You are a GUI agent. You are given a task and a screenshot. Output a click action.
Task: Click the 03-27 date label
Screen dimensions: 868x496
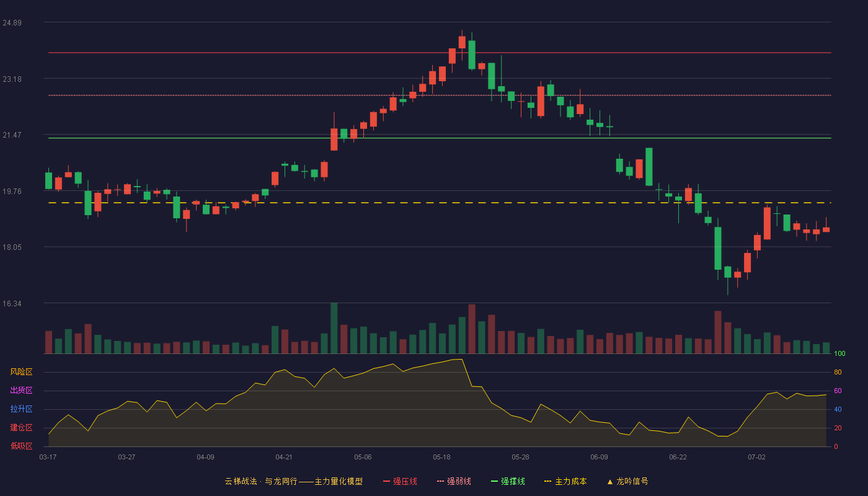(126, 457)
